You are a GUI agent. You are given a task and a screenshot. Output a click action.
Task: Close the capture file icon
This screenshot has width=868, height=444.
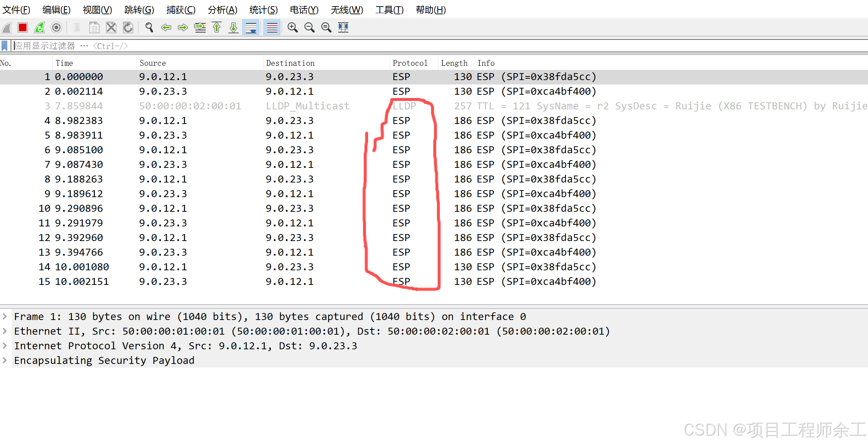pos(111,27)
